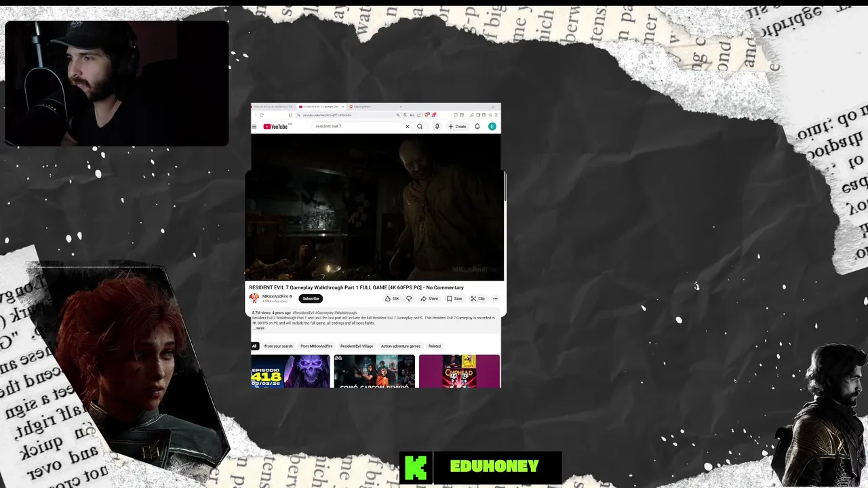Expand the description with ...more
The width and height of the screenshot is (868, 488).
click(259, 328)
